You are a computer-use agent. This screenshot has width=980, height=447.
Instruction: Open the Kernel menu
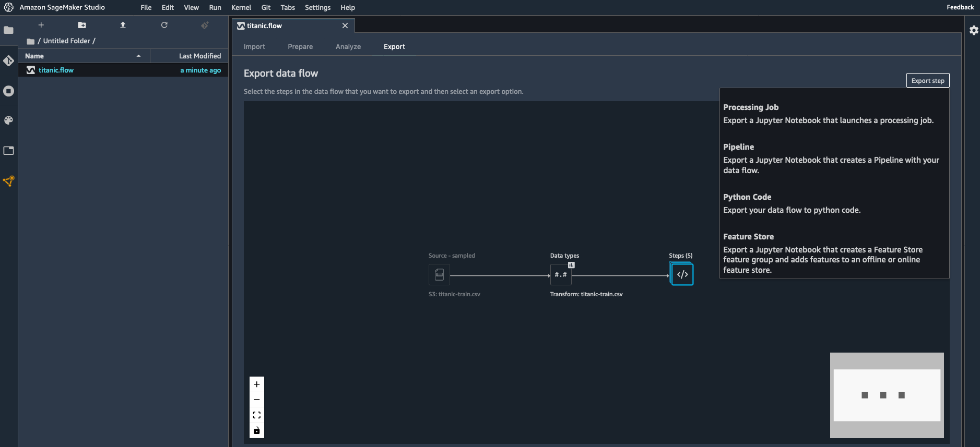click(x=241, y=7)
